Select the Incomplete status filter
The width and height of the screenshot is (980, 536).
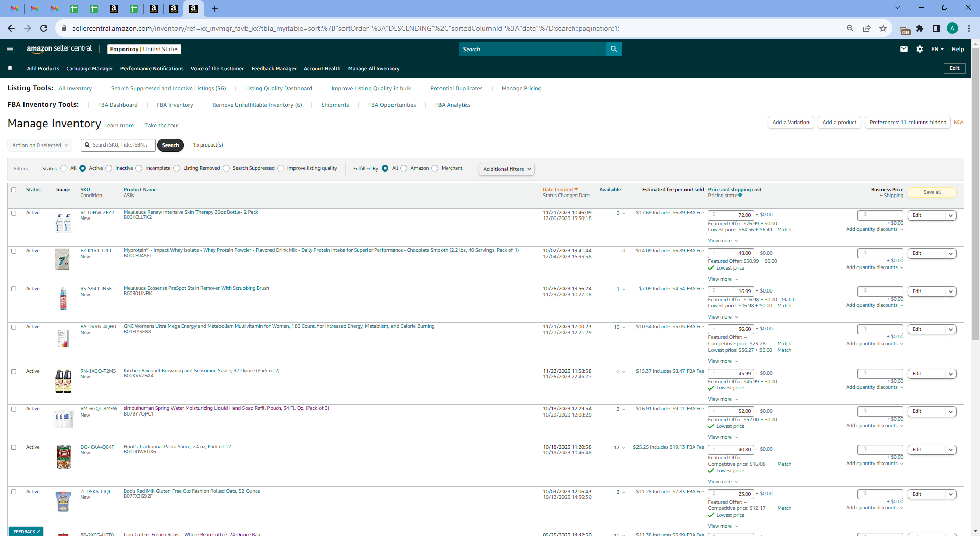[139, 168]
